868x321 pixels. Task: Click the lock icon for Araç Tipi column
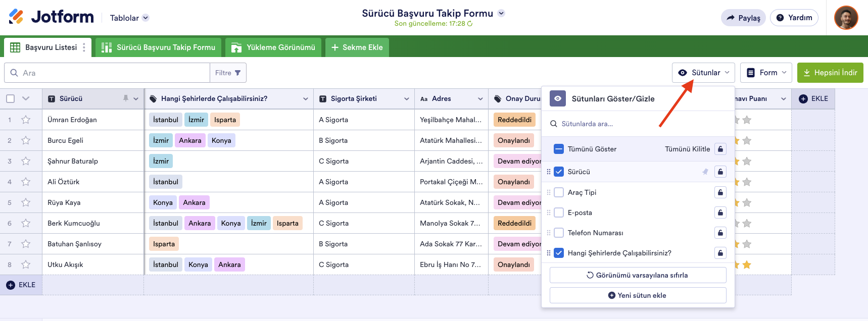click(x=720, y=192)
